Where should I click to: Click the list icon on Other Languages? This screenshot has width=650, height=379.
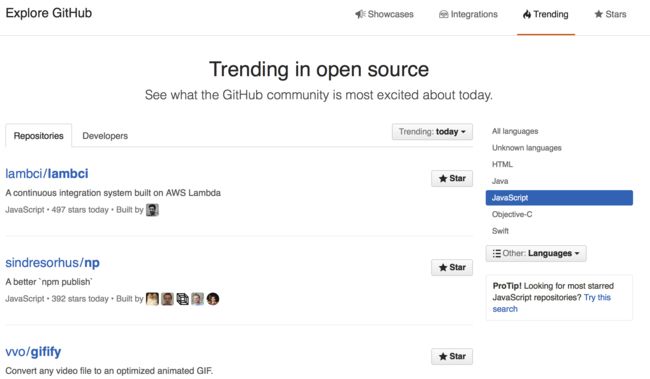[496, 253]
